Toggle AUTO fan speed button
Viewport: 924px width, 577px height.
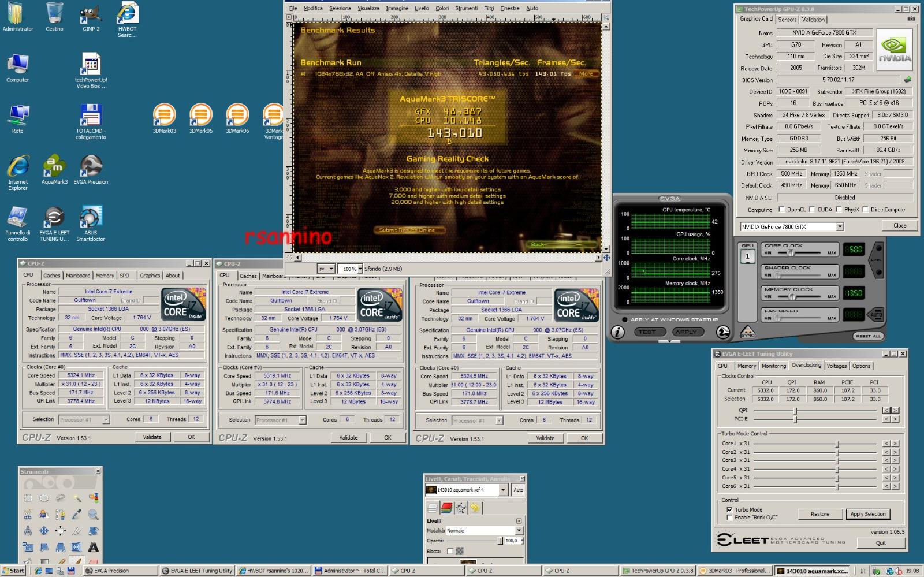click(876, 315)
